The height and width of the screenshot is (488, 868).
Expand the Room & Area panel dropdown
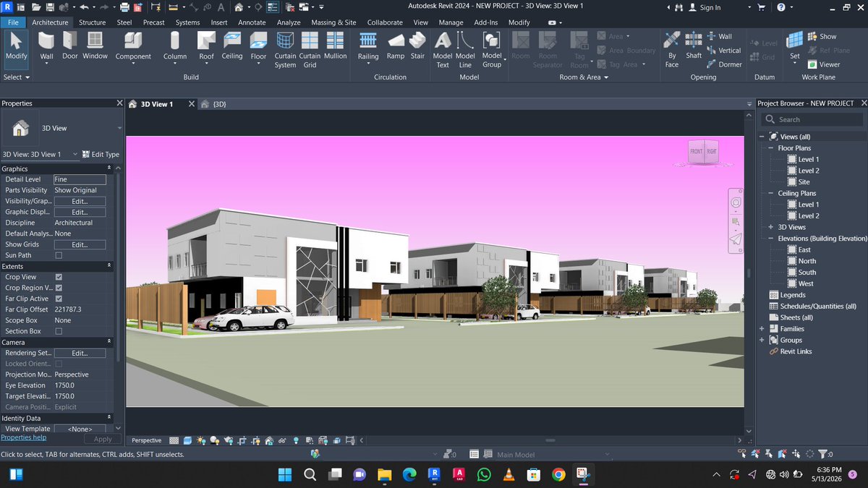click(583, 77)
